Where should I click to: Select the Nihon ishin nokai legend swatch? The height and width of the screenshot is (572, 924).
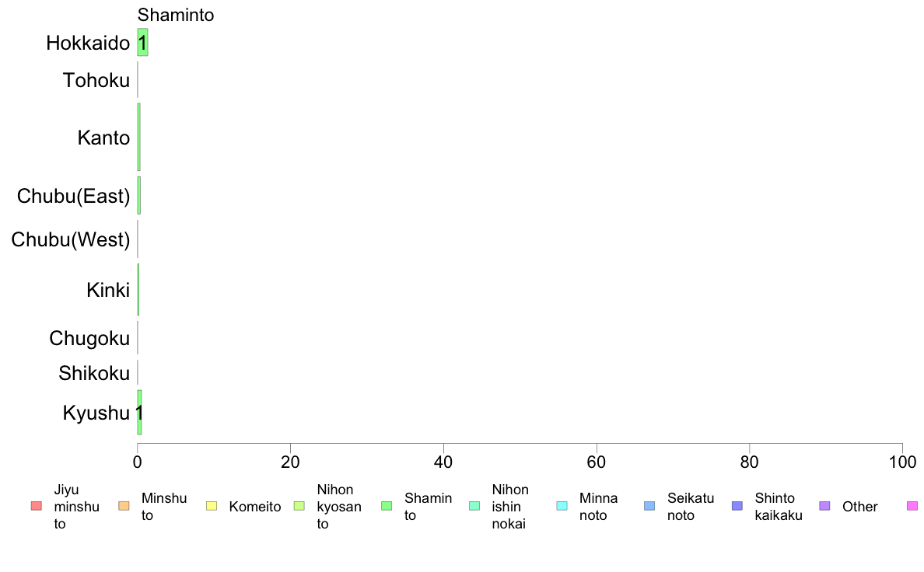474,506
